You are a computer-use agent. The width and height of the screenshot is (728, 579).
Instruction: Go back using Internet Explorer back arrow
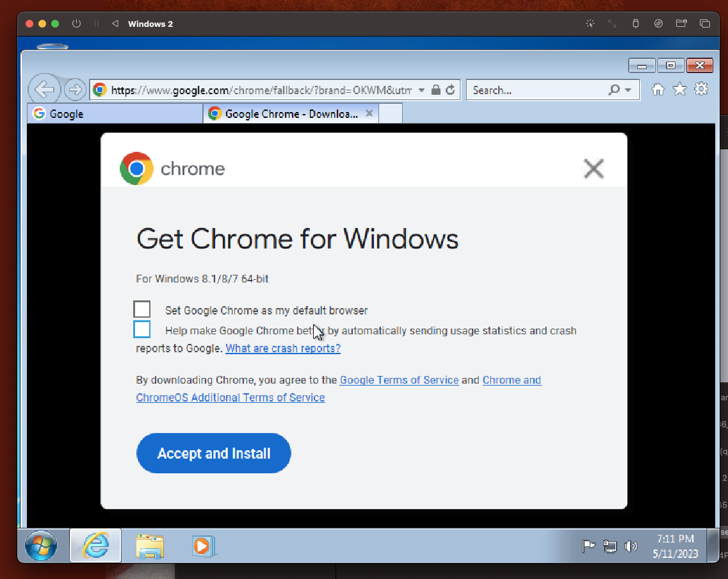(x=44, y=89)
